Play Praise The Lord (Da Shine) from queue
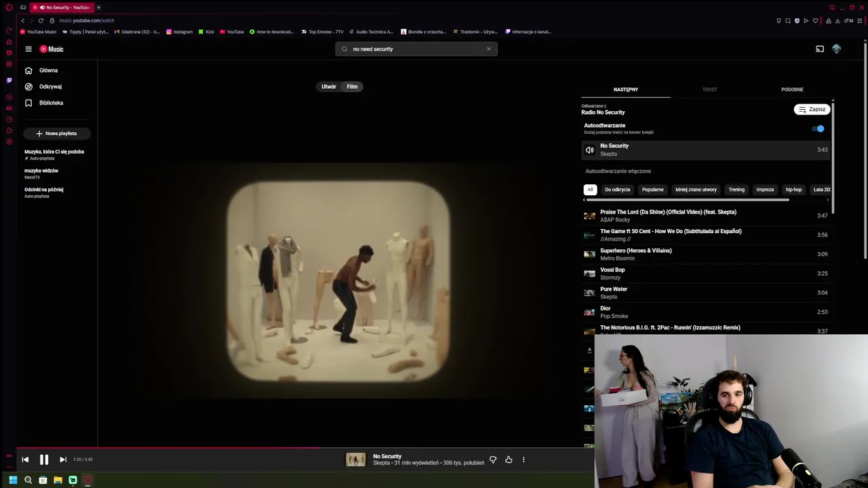 [706, 216]
